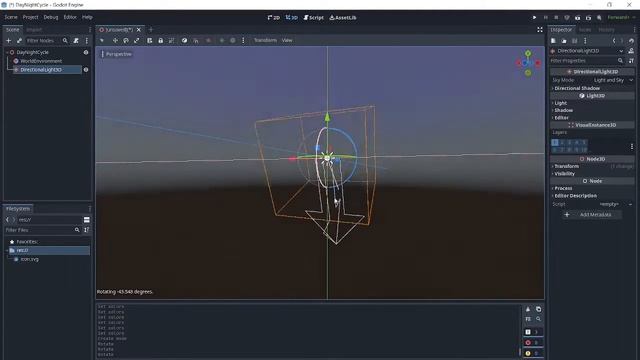Open the Project menu
Viewport: 640px width, 360px height.
(31, 17)
